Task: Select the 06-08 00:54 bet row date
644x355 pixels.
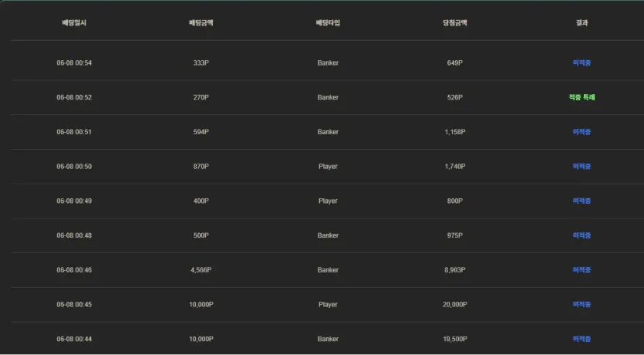Action: pos(74,63)
